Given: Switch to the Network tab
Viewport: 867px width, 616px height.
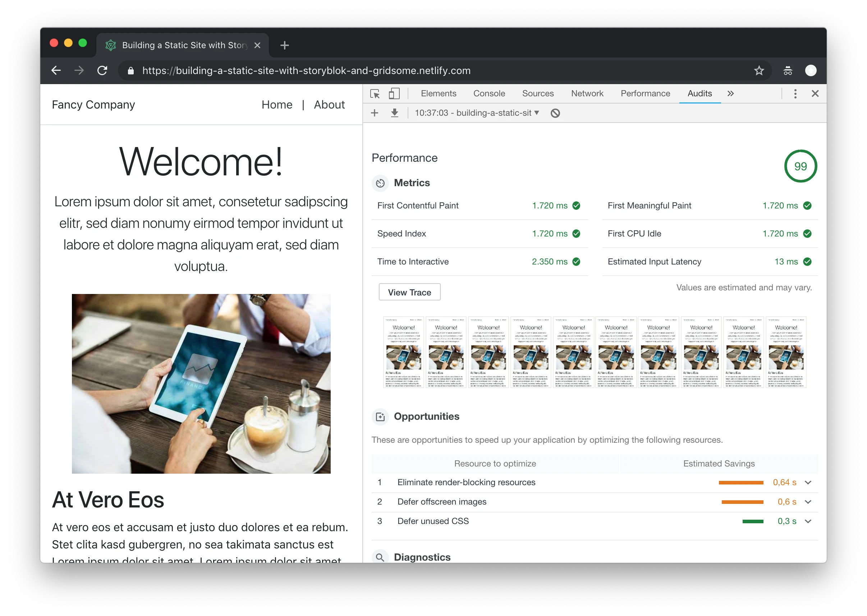Looking at the screenshot, I should 587,94.
